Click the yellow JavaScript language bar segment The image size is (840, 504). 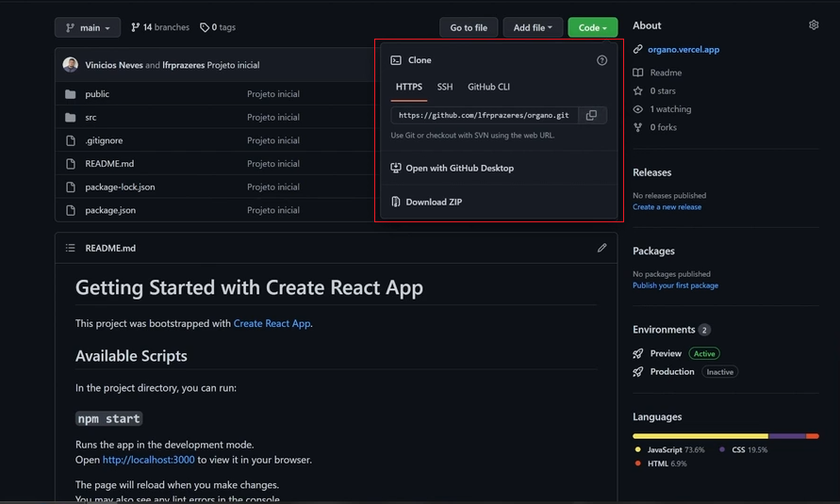pyautogui.click(x=700, y=436)
